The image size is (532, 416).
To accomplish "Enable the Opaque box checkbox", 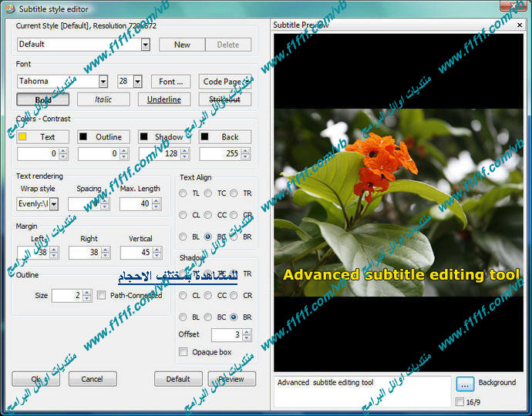I will point(184,352).
